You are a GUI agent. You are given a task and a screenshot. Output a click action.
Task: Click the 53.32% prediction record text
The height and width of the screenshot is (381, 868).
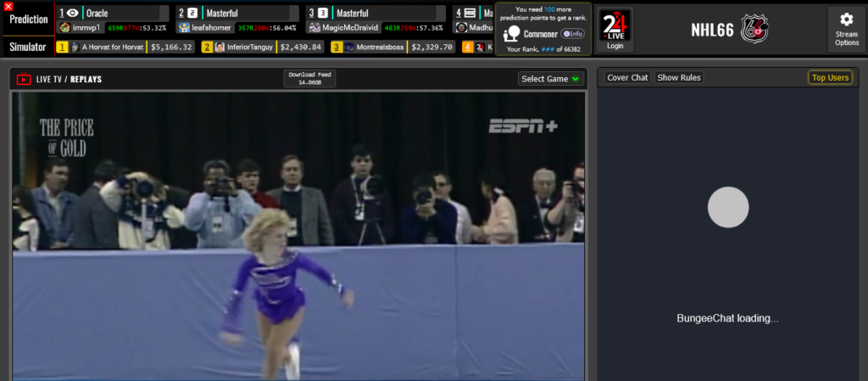pyautogui.click(x=136, y=28)
